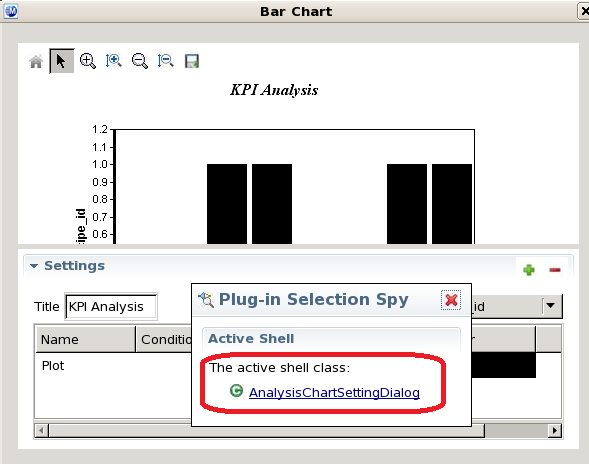Add a plot with the green plus icon
Viewport: 589px width, 464px height.
[529, 270]
